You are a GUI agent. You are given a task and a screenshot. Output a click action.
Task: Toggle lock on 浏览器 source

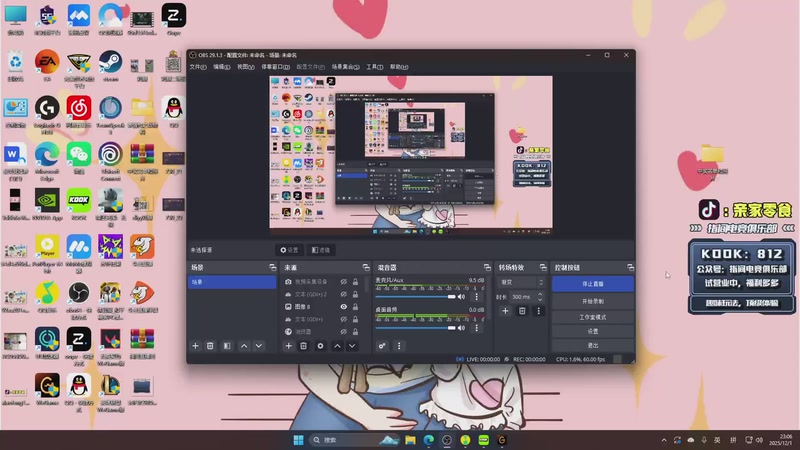coord(355,332)
